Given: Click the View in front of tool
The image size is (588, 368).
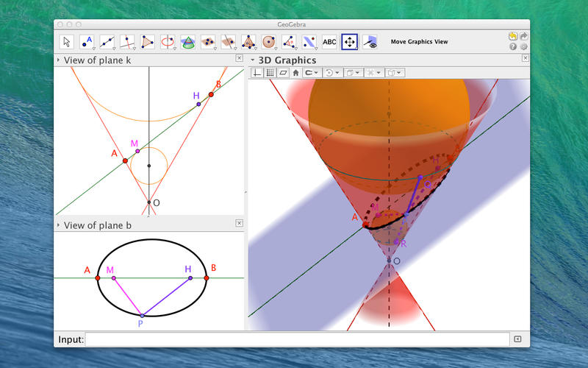Looking at the screenshot, I should click(x=370, y=42).
